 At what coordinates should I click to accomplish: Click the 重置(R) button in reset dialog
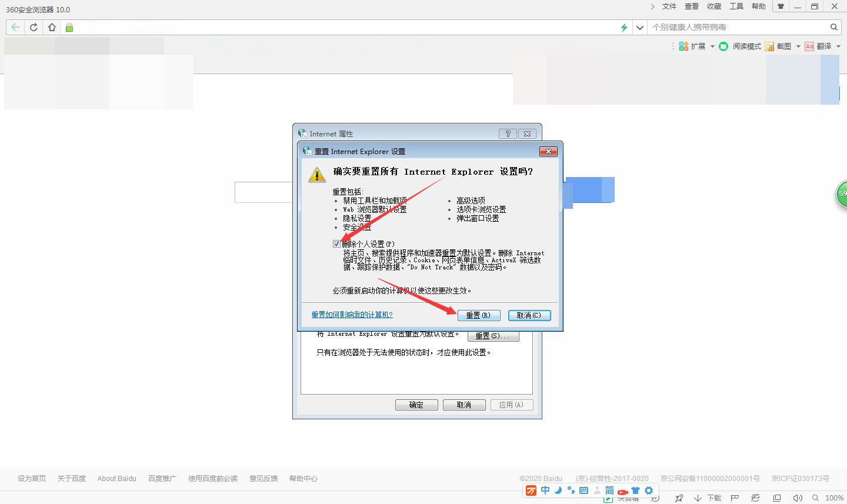point(479,315)
